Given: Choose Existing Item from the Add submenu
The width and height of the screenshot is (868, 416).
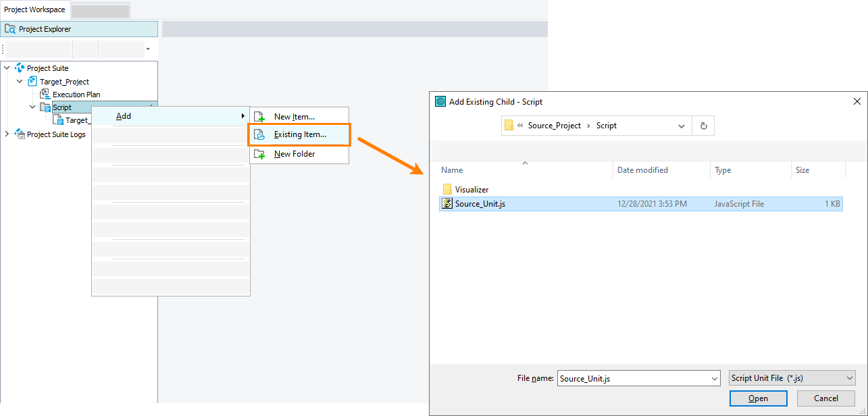Looking at the screenshot, I should pos(299,134).
